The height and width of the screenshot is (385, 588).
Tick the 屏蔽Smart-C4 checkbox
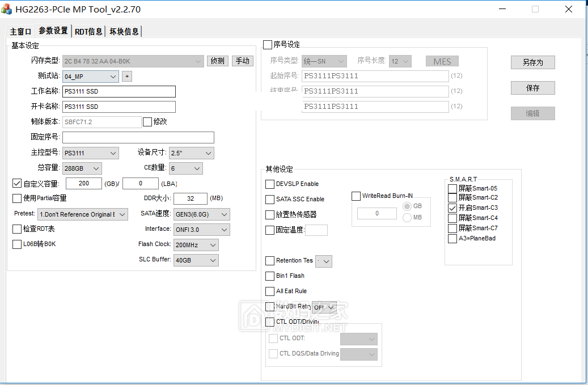pyautogui.click(x=452, y=218)
